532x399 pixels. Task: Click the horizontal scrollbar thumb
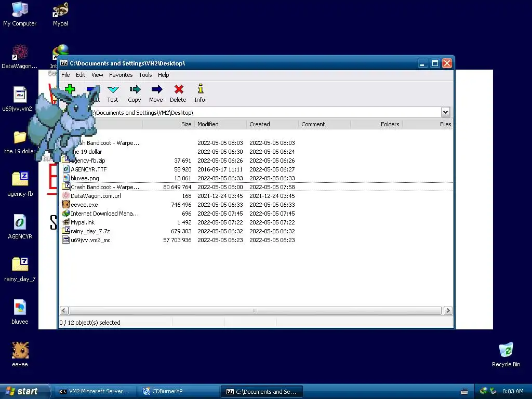[255, 311]
